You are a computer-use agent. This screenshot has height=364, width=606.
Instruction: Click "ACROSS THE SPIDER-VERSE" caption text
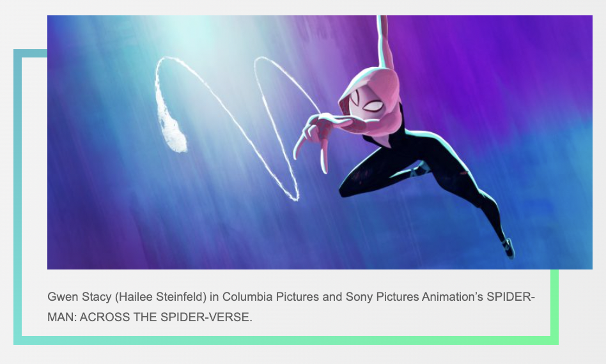point(166,317)
